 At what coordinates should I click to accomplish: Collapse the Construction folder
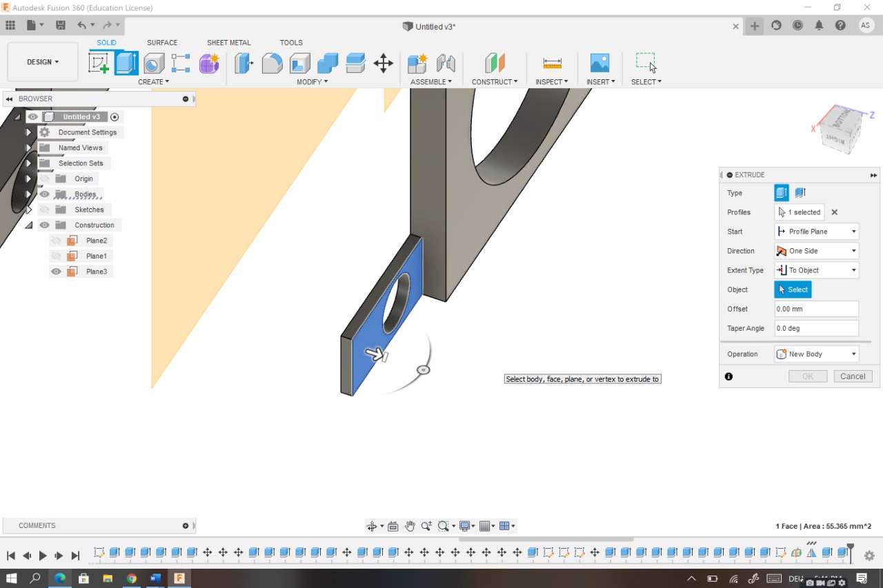tap(29, 225)
